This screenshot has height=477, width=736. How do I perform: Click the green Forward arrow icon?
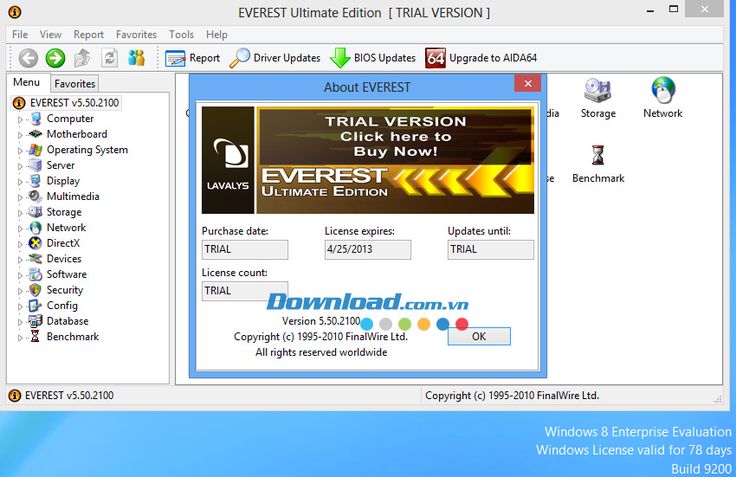tap(55, 58)
